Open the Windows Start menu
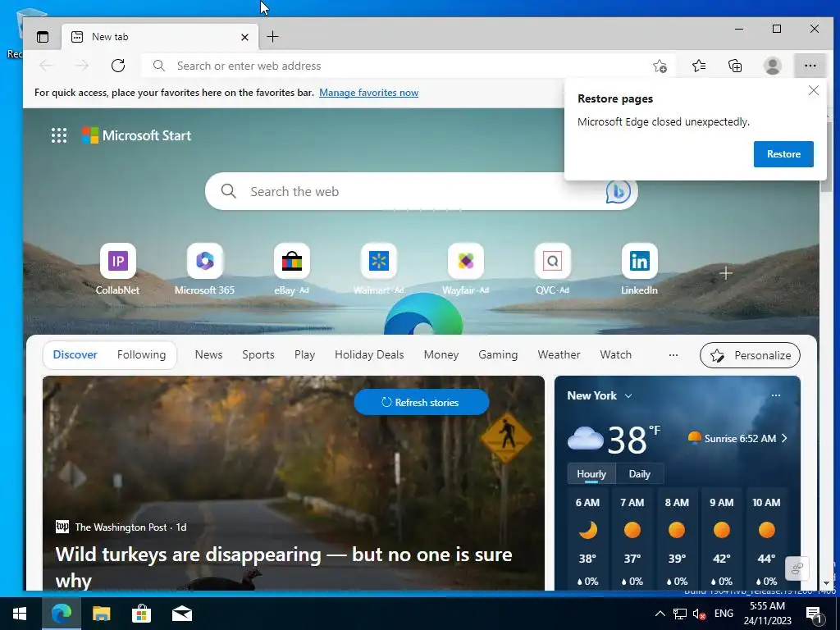This screenshot has width=840, height=630. [x=21, y=614]
